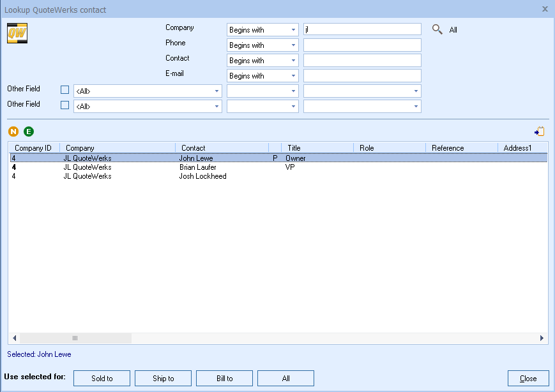Sort by Contact column header

point(222,147)
